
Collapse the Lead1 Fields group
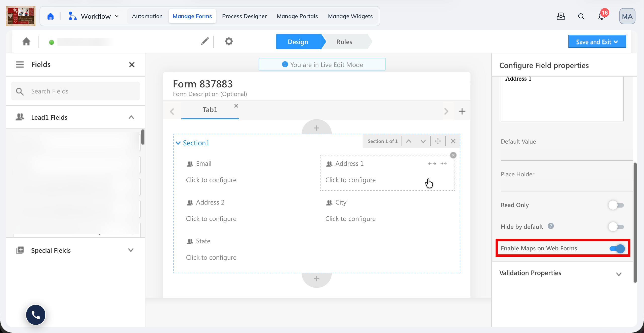click(x=131, y=117)
